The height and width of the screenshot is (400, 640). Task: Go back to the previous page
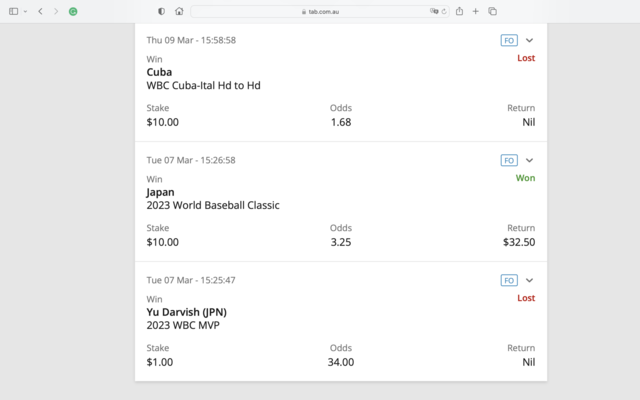(x=40, y=11)
